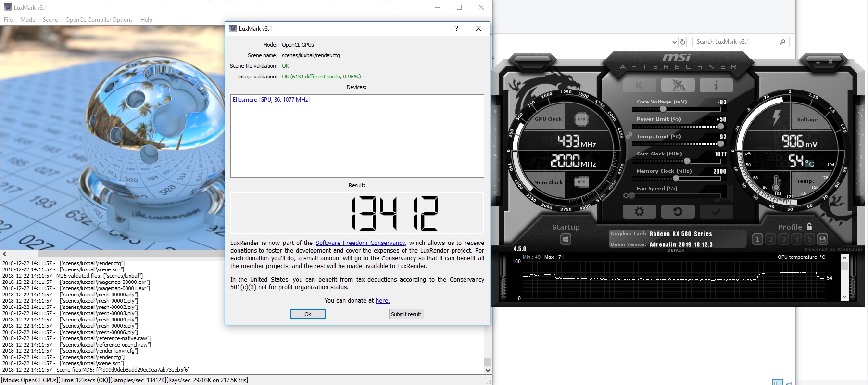Open the Mode menu in LuxMark

[27, 20]
